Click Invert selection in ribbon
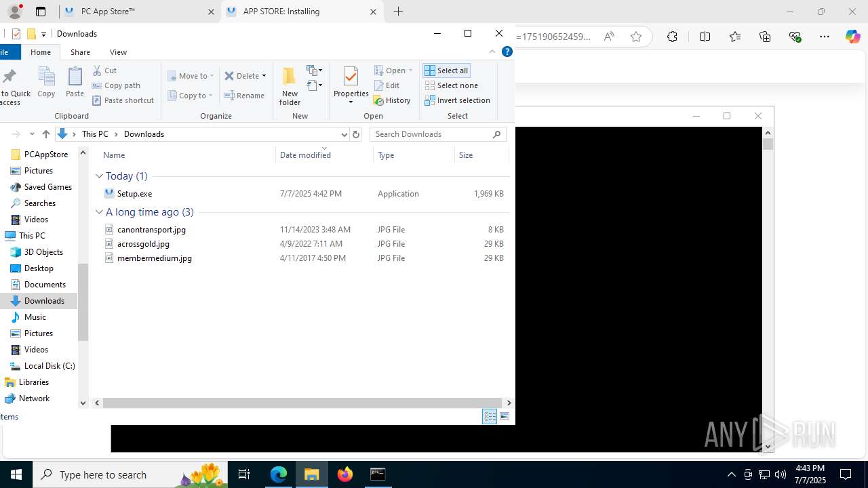Viewport: 868px width, 488px height. pos(458,100)
